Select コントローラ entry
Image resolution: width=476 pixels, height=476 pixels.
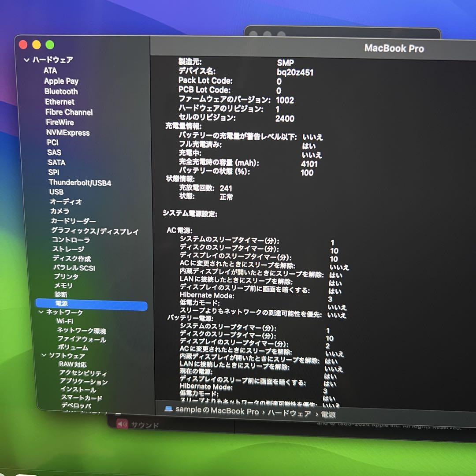click(x=71, y=240)
